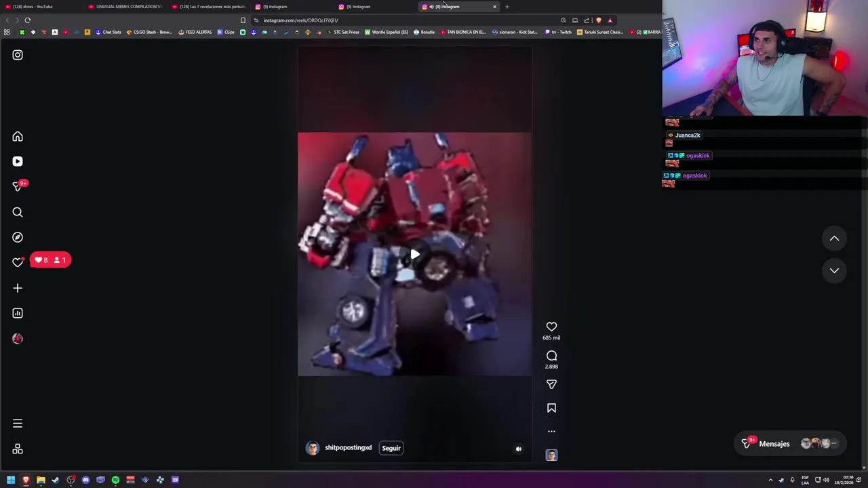
Task: Open the reel's comments bubble icon
Action: (551, 356)
